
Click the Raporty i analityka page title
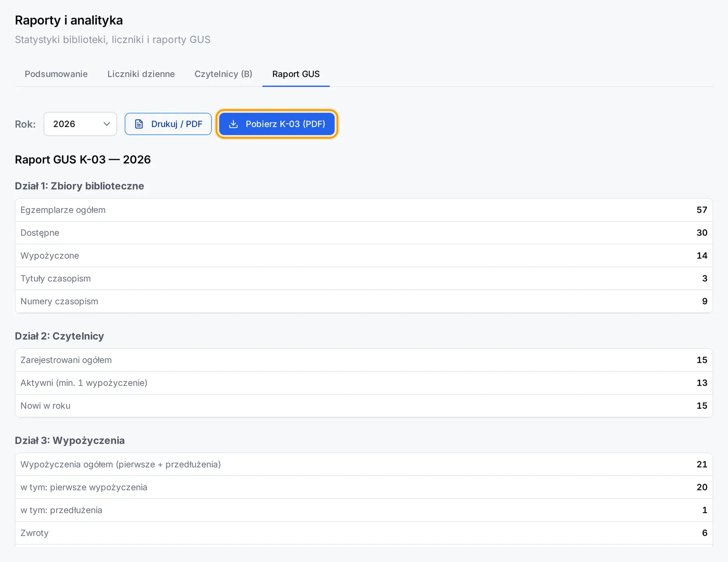click(69, 20)
